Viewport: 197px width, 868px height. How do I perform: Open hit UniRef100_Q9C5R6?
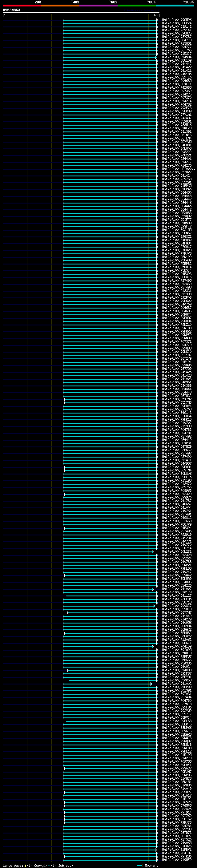point(177,20)
